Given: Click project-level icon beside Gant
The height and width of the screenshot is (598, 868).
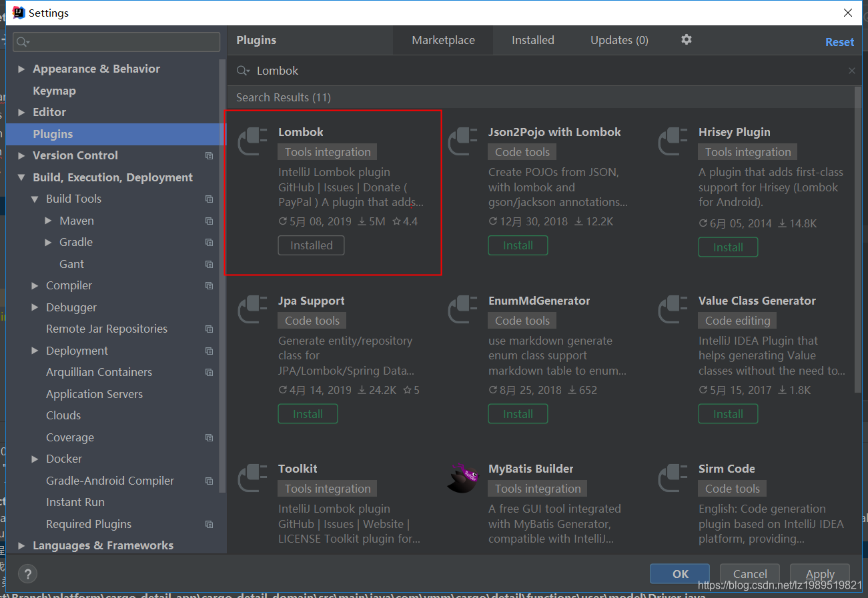Looking at the screenshot, I should [209, 264].
